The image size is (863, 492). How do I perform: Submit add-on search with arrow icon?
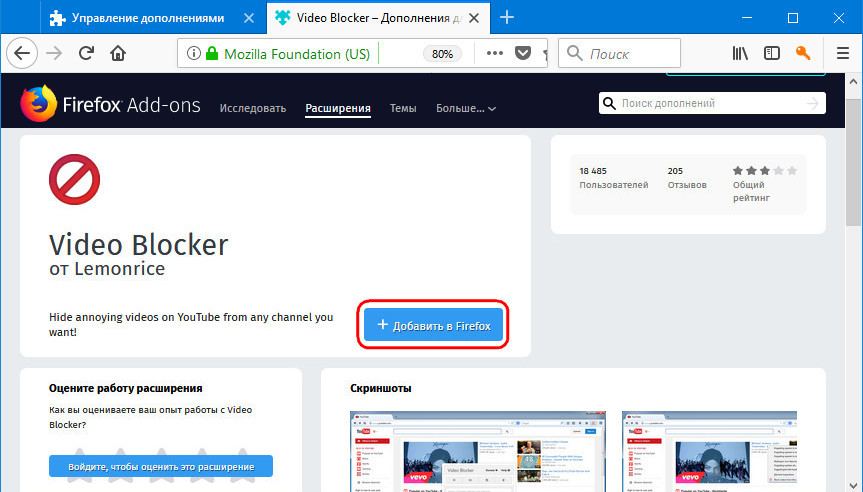pyautogui.click(x=812, y=103)
